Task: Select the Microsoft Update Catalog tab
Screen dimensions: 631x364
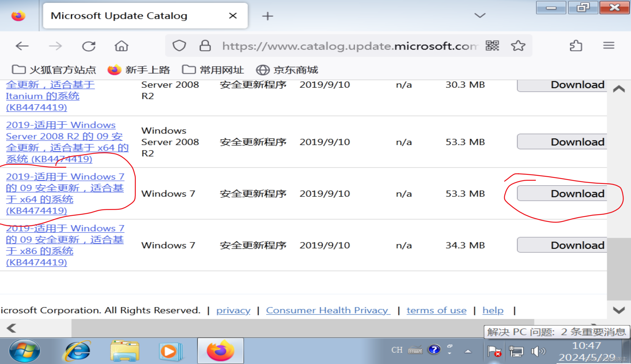Action: [x=119, y=16]
